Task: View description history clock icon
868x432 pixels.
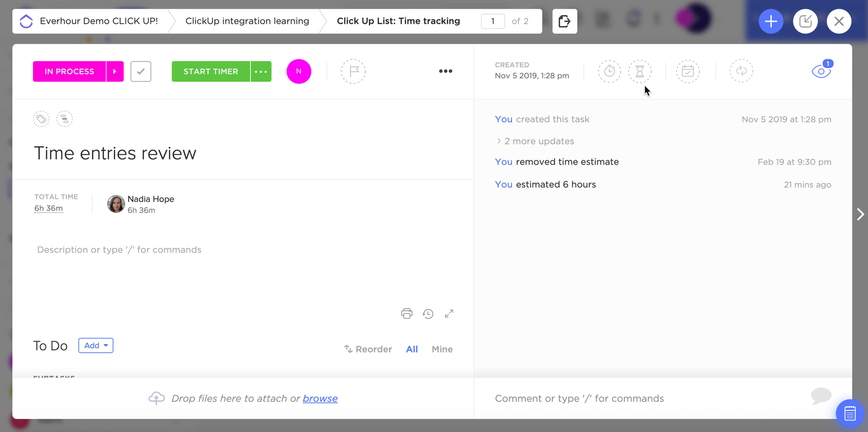Action: click(428, 314)
